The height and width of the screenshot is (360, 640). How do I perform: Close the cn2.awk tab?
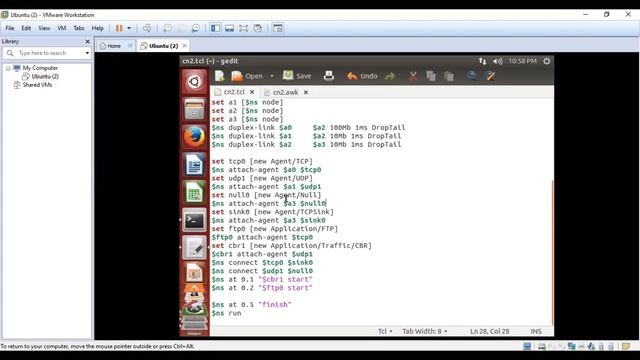click(x=306, y=92)
